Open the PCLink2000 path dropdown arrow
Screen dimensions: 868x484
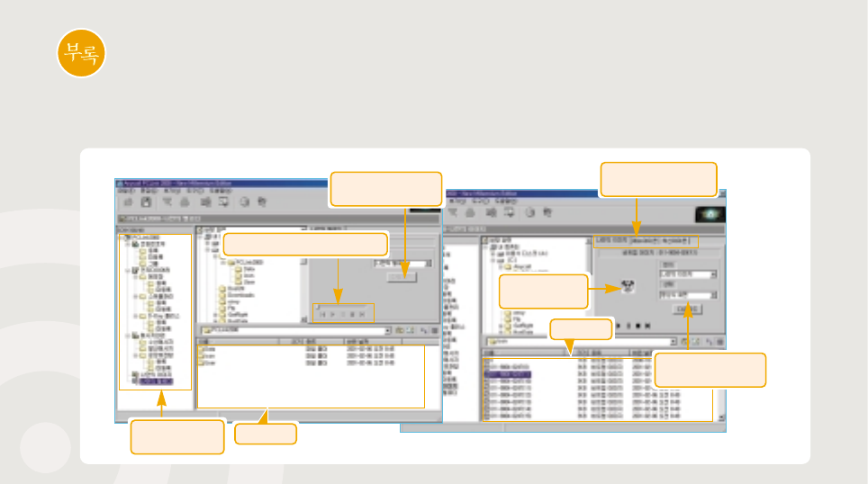point(387,330)
